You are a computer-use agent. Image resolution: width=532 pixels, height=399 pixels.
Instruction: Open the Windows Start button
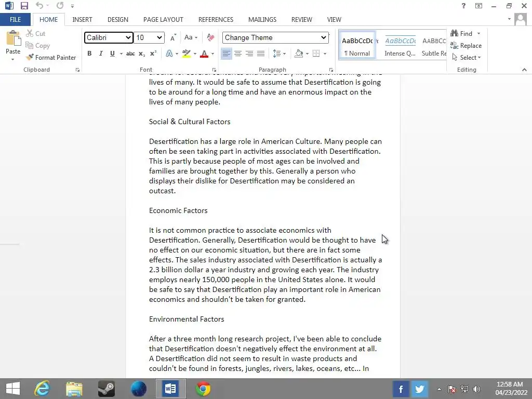point(13,389)
